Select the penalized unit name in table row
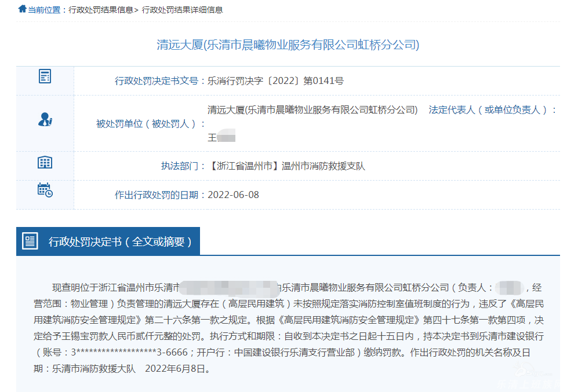Viewport: 567px width, 392px height. click(312, 109)
